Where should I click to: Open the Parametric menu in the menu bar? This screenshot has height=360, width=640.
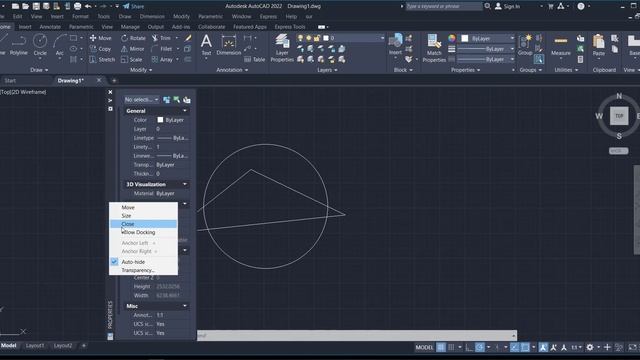[211, 17]
